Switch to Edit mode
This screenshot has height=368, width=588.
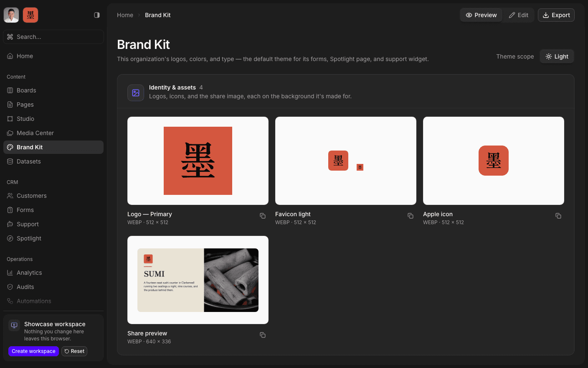(519, 15)
